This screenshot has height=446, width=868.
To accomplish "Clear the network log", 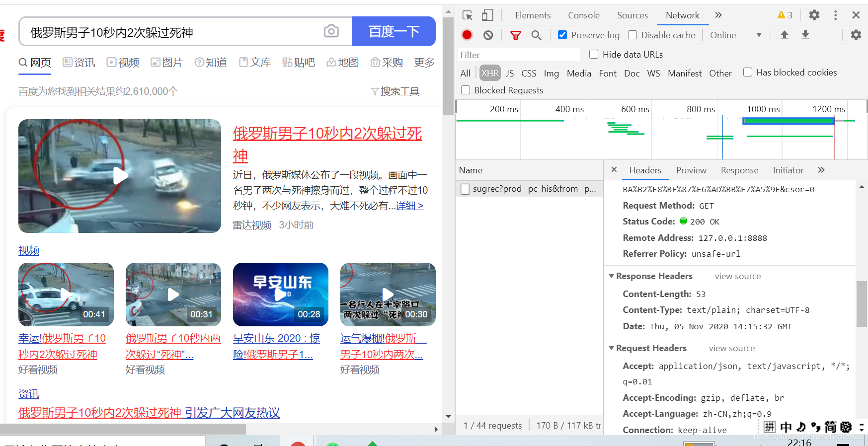I will tap(488, 35).
